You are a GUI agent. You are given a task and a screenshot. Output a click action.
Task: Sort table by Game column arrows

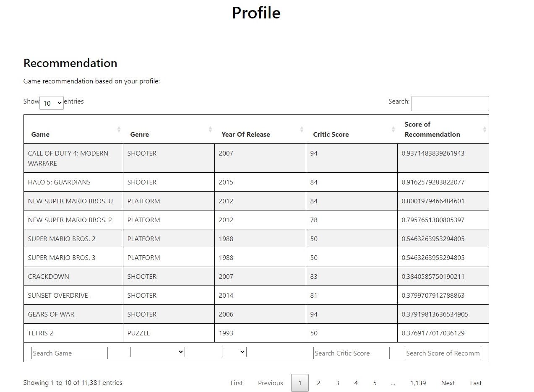pyautogui.click(x=119, y=129)
